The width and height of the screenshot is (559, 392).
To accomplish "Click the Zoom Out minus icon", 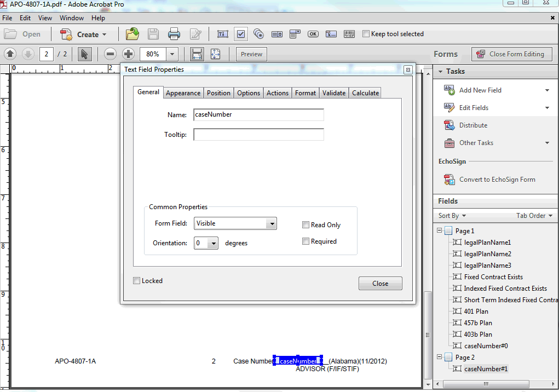I will 111,54.
